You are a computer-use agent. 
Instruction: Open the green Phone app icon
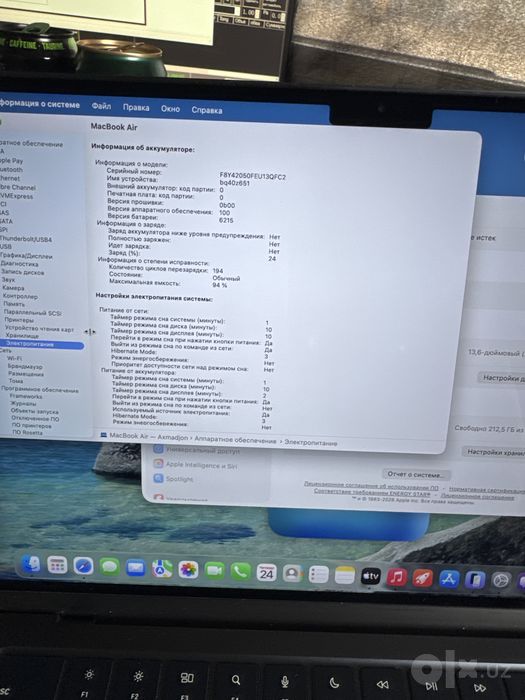pyautogui.click(x=241, y=572)
